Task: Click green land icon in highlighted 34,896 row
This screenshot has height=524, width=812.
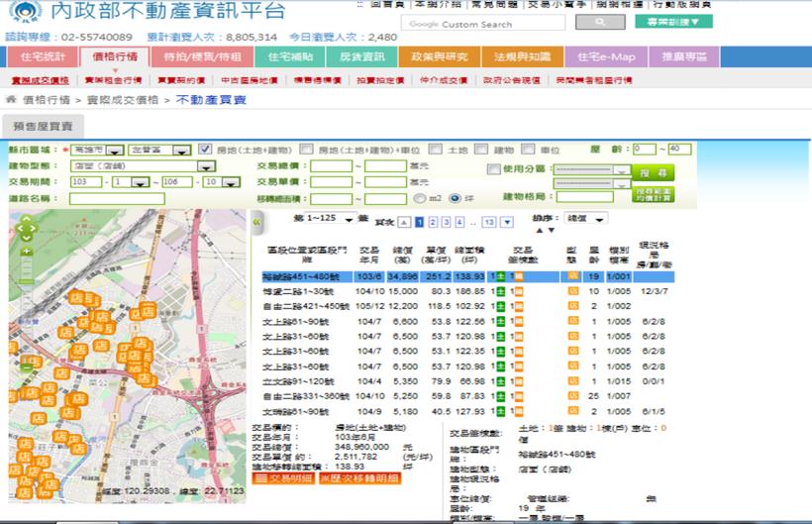Action: [x=501, y=276]
